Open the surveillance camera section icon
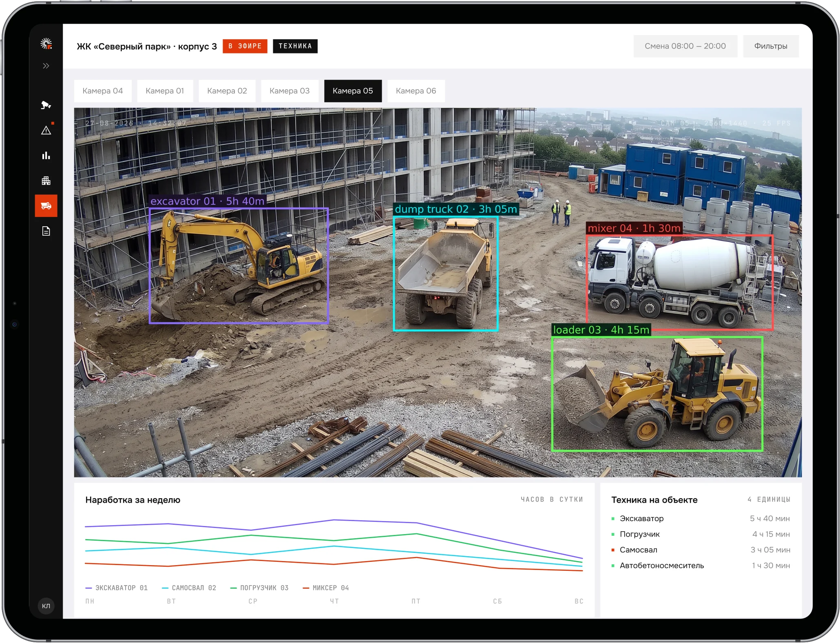Viewport: 840px width, 643px height. click(46, 105)
